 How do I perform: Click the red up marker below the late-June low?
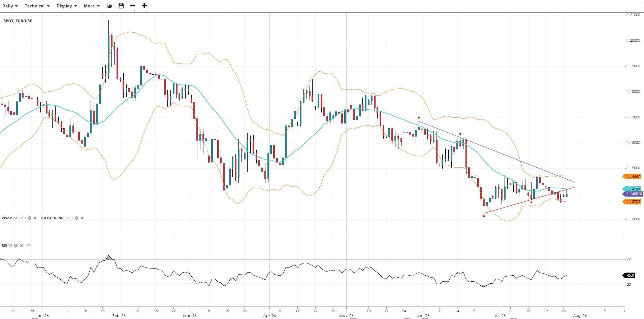(x=484, y=215)
